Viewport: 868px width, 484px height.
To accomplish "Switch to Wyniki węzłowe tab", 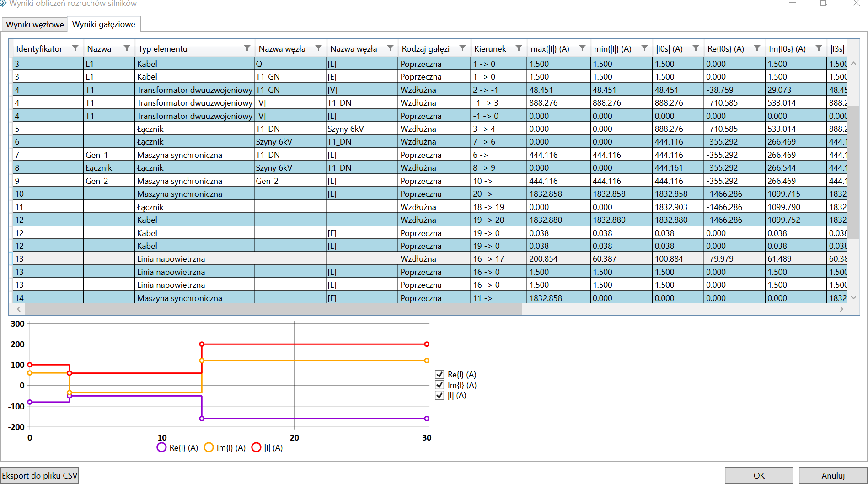I will [35, 25].
